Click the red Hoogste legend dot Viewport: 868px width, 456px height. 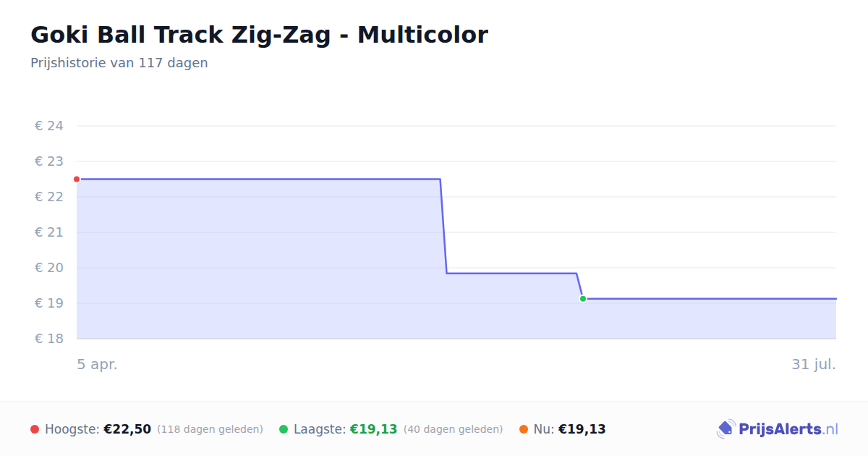click(35, 429)
